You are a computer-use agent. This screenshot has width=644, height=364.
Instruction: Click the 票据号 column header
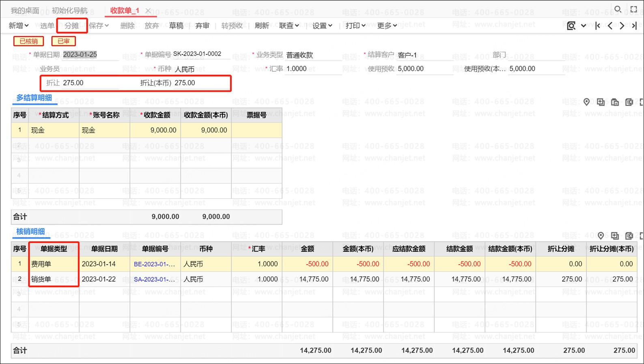pyautogui.click(x=256, y=115)
